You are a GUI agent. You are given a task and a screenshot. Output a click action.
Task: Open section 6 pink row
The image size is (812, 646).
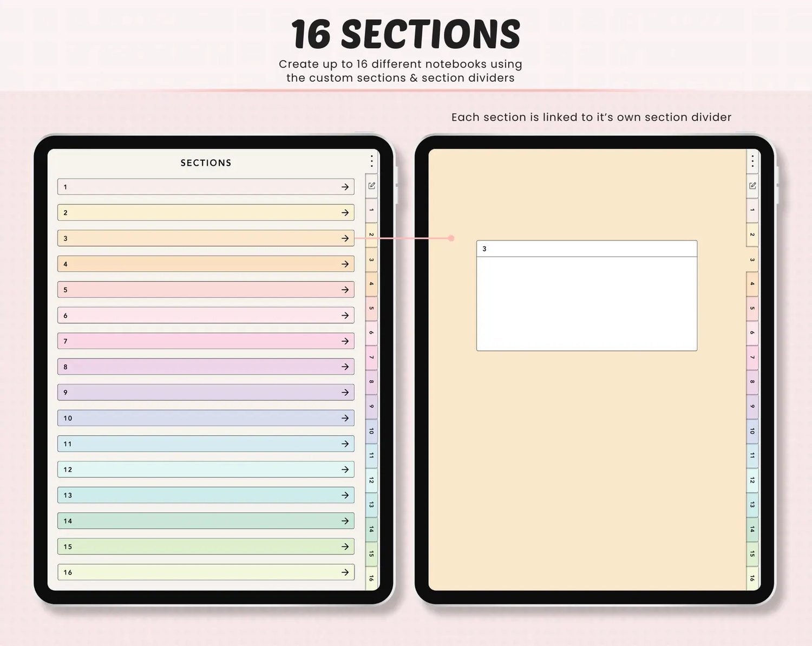tap(206, 315)
